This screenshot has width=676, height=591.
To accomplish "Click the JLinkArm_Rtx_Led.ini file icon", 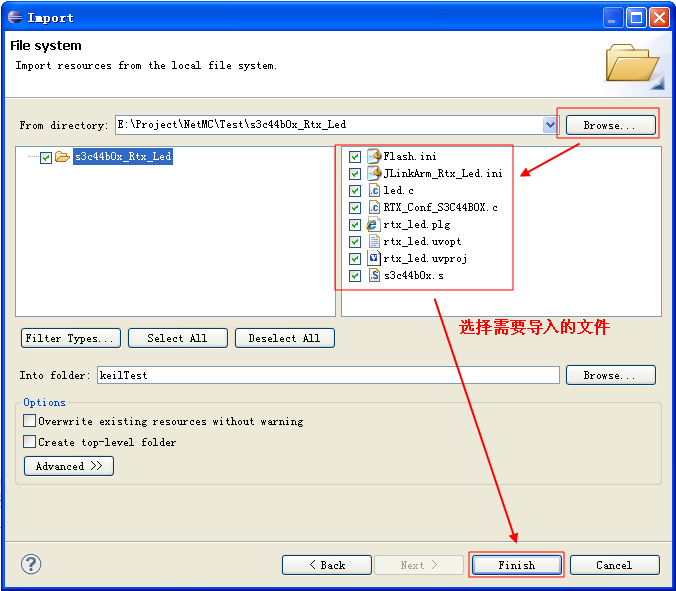I will tap(374, 173).
